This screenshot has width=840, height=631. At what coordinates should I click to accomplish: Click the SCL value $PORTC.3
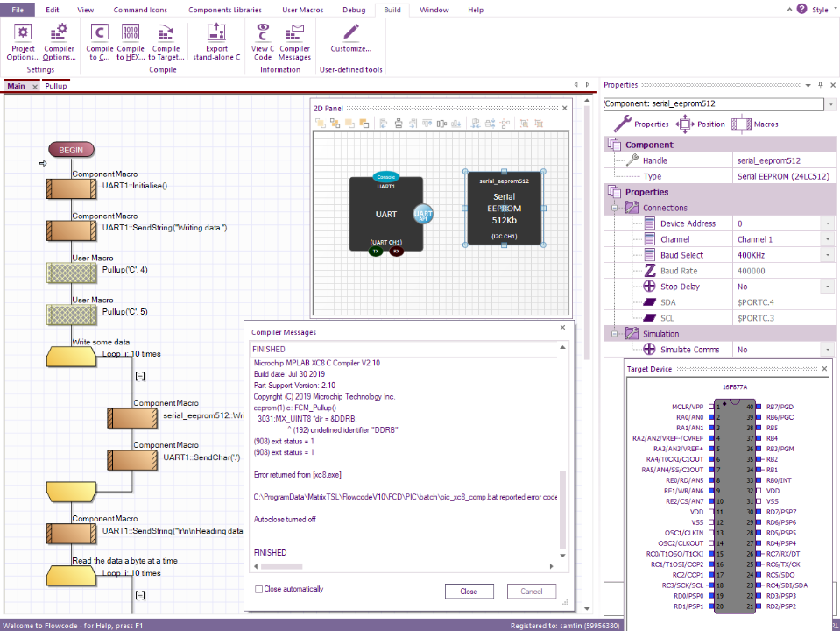(x=755, y=318)
